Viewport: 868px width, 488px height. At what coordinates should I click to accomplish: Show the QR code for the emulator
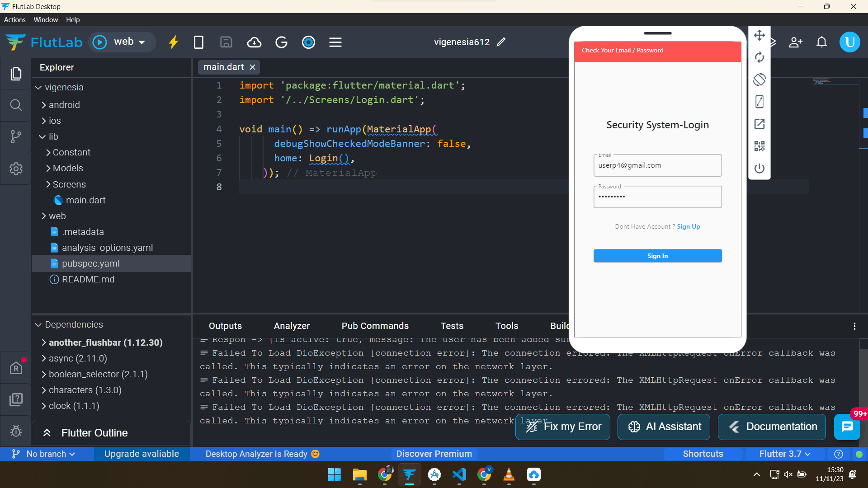[x=759, y=146]
